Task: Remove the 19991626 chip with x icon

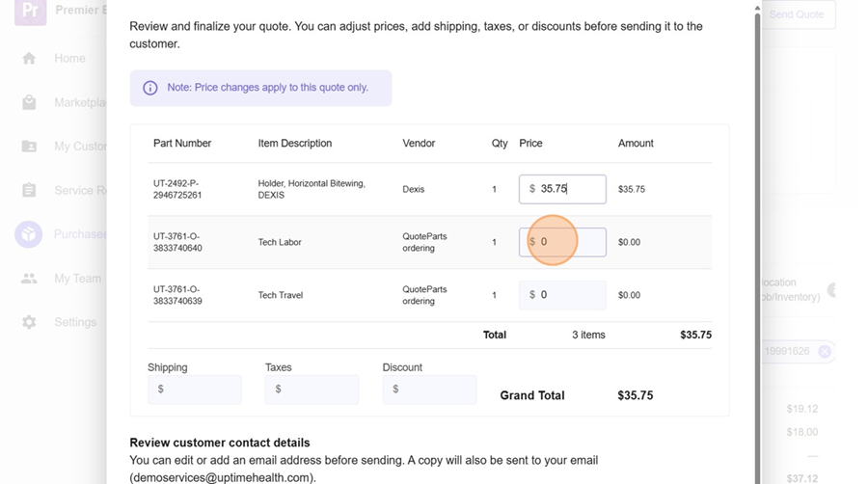Action: [x=825, y=352]
